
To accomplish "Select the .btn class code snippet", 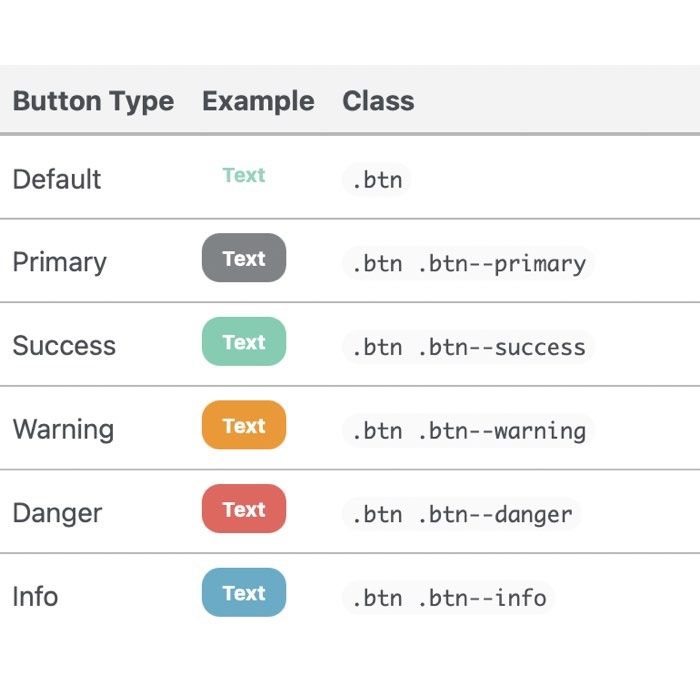I will pos(377,180).
